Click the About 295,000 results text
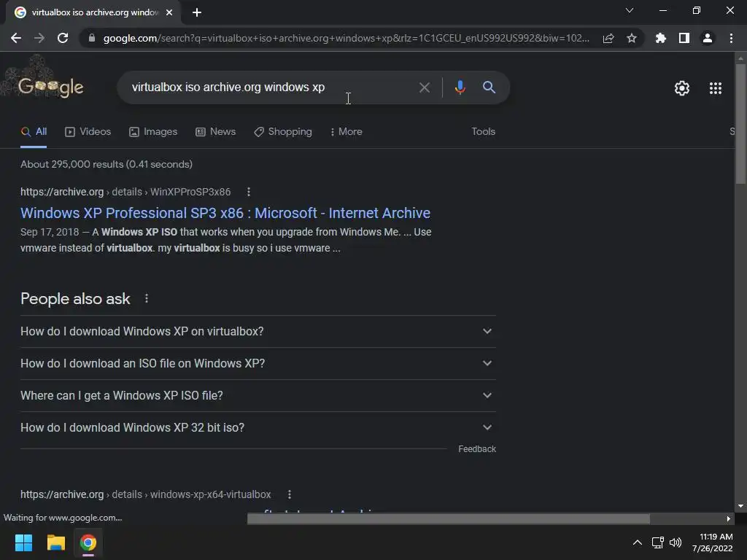 point(107,164)
